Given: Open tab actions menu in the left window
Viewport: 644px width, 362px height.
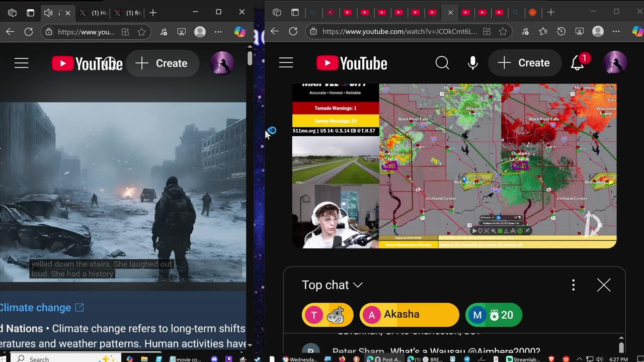Looking at the screenshot, I should click(x=30, y=13).
